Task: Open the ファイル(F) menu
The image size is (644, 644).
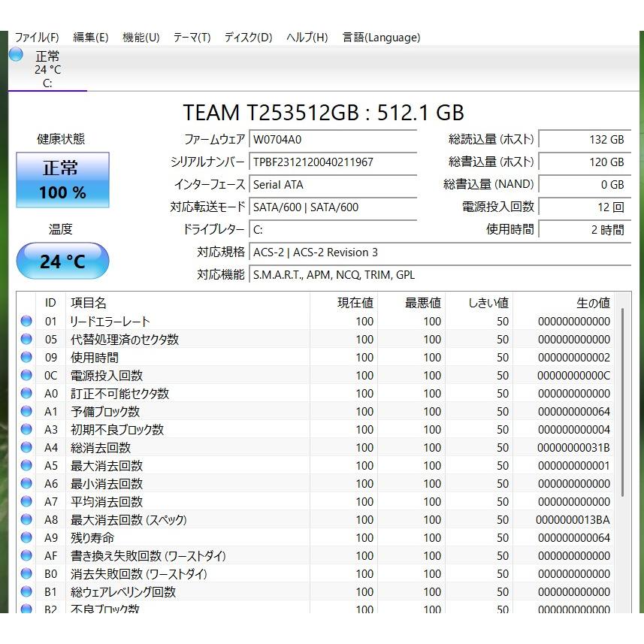Action: pos(37,38)
